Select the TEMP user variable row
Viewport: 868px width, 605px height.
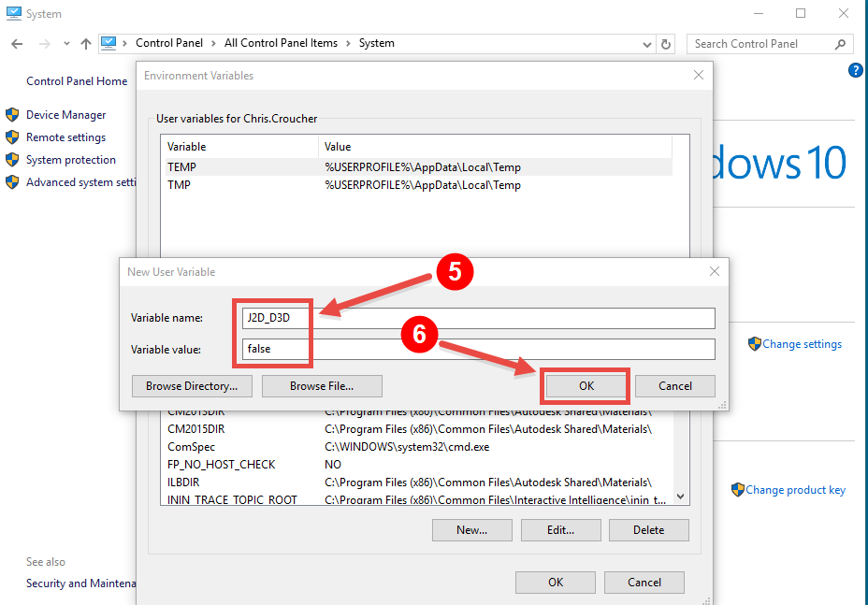pos(418,167)
